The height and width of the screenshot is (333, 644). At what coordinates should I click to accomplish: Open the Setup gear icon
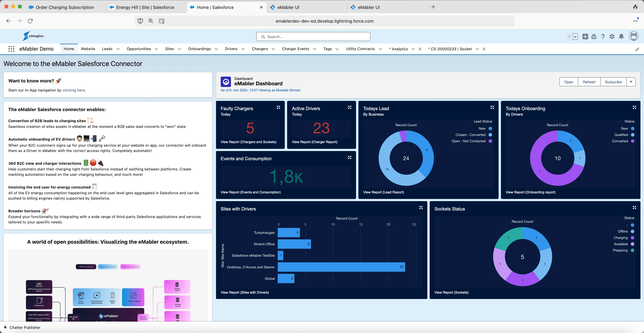click(x=612, y=37)
